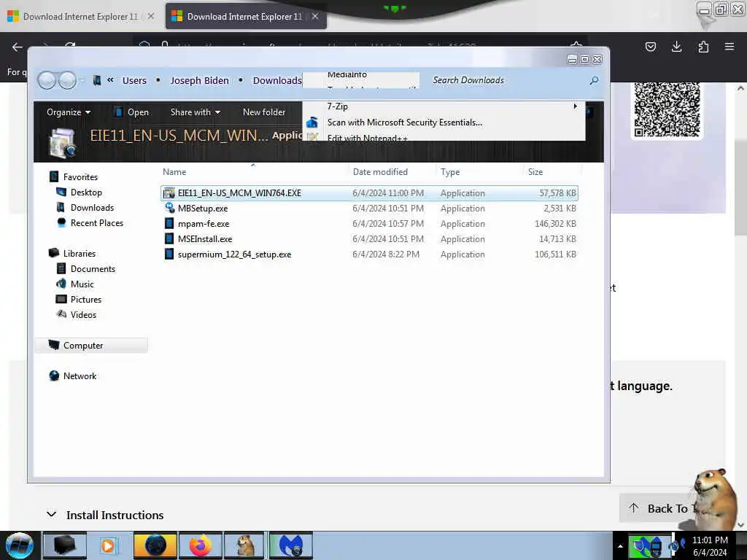
Task: Open Favorites in navigation pane
Action: 80,176
